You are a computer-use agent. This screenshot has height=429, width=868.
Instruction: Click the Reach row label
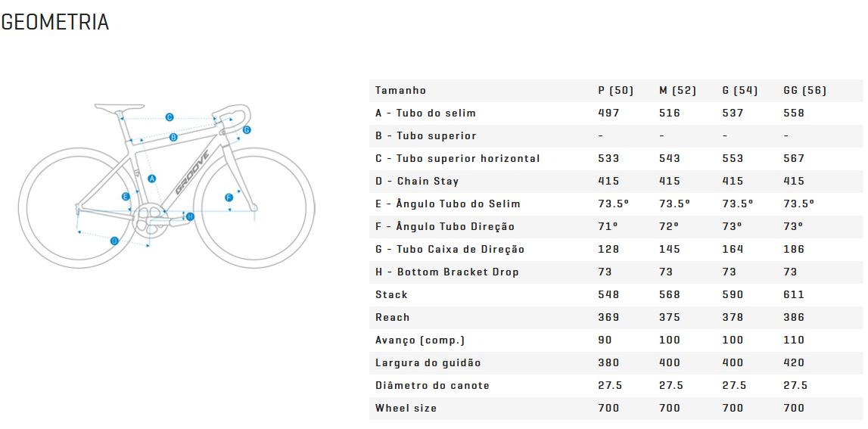[393, 317]
